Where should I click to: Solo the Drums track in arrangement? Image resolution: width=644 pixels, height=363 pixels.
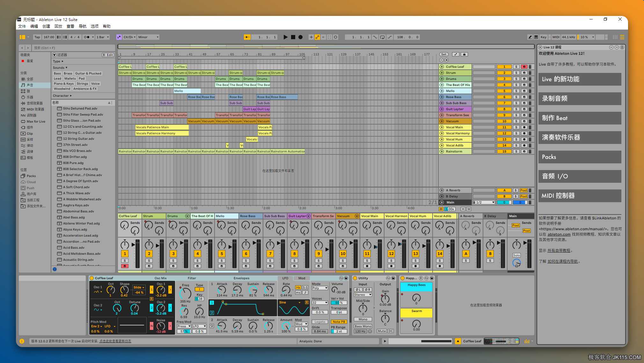pyautogui.click(x=516, y=79)
